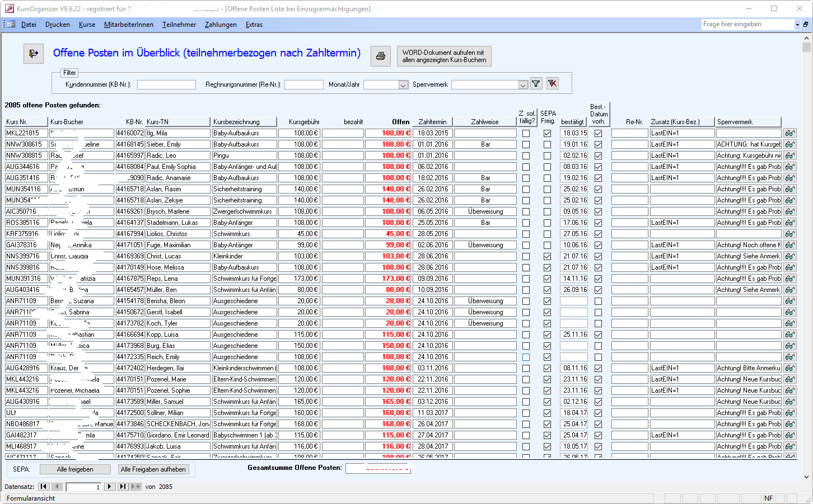Open the MitarbeiterInnen menu
Image resolution: width=813 pixels, height=504 pixels.
pyautogui.click(x=128, y=25)
